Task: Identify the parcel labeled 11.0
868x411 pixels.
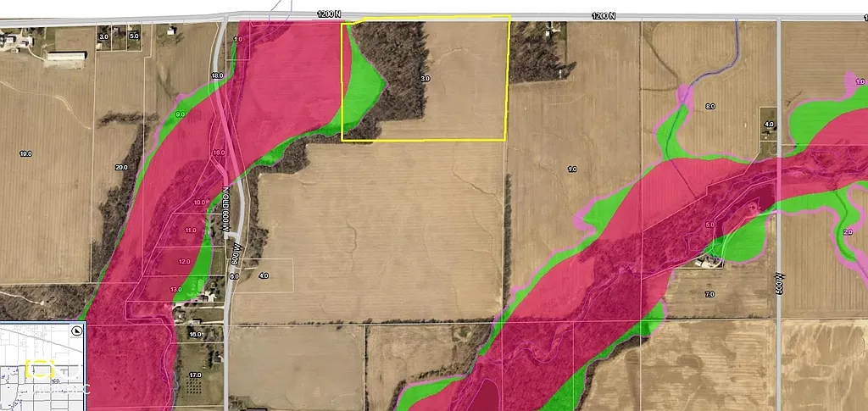Action: pos(191,230)
